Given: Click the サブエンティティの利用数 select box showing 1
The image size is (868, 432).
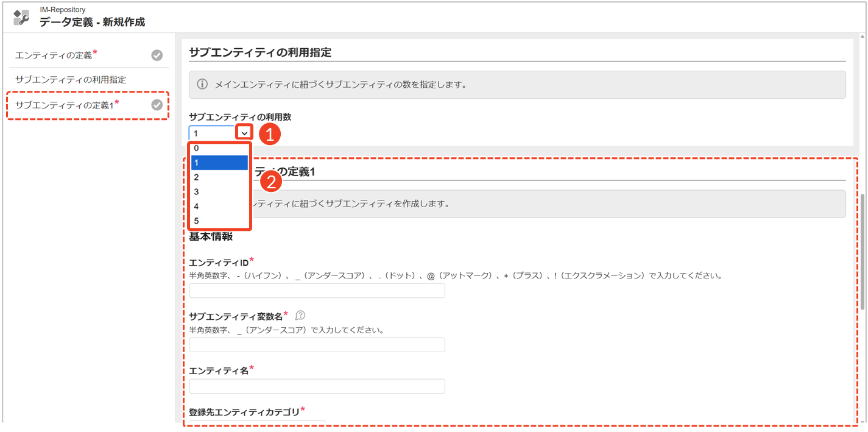Looking at the screenshot, I should pos(213,133).
